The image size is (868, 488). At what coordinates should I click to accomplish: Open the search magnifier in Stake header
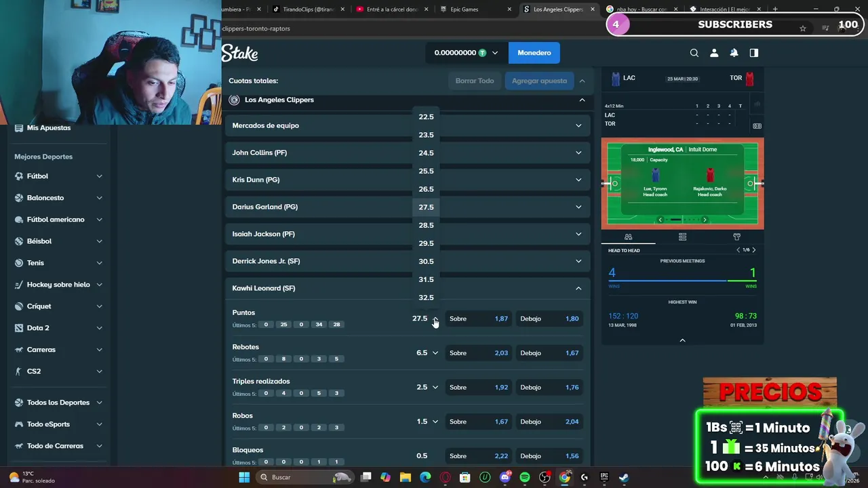[694, 53]
